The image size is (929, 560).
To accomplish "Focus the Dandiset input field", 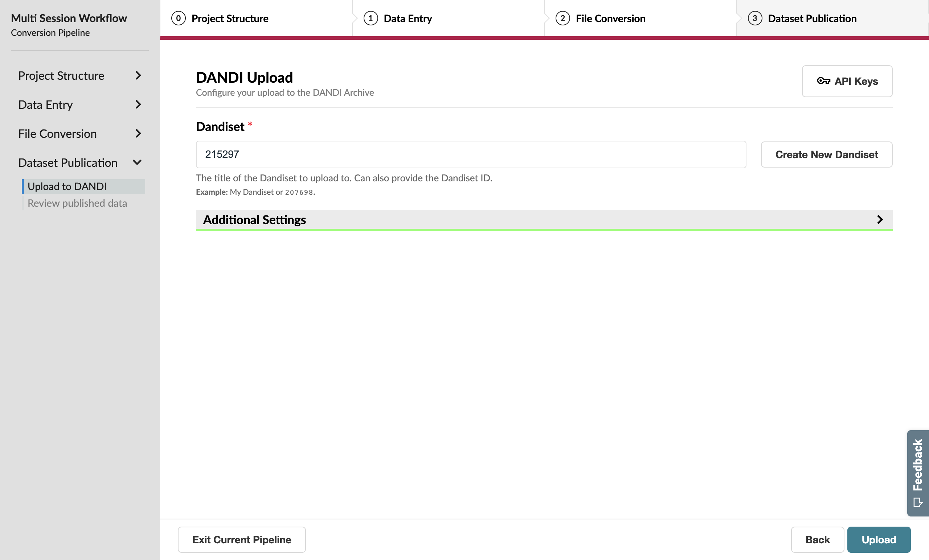I will click(x=471, y=155).
